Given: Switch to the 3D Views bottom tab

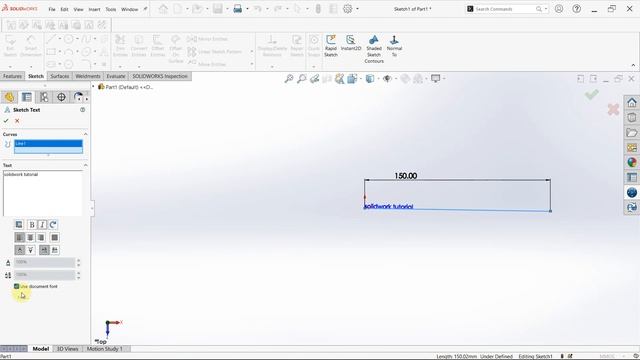Looking at the screenshot, I should pos(67,349).
